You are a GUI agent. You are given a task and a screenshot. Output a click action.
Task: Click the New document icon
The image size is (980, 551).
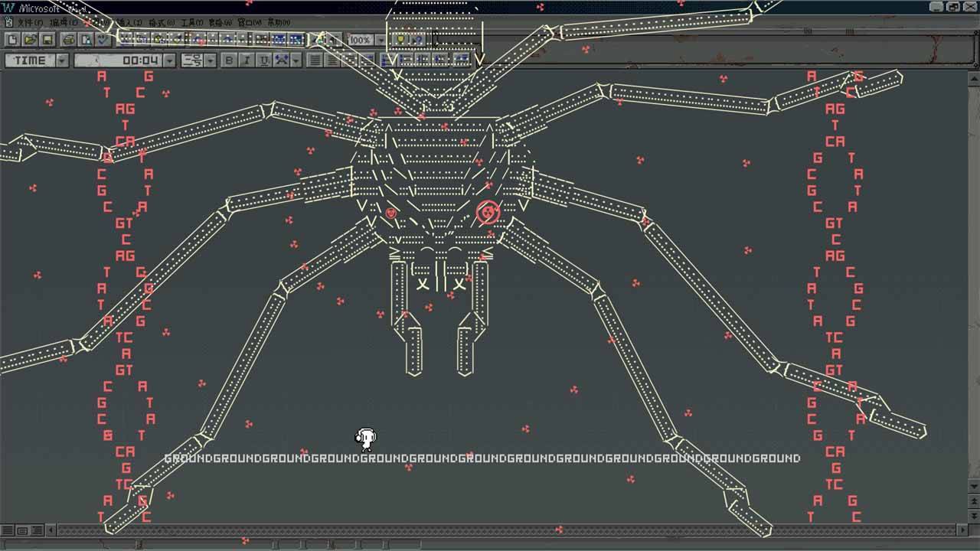[x=13, y=39]
